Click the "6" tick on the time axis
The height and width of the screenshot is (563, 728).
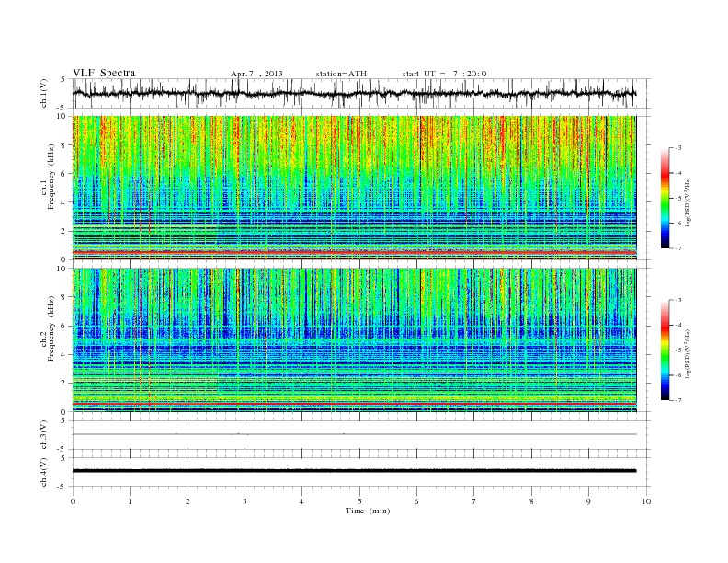click(416, 501)
